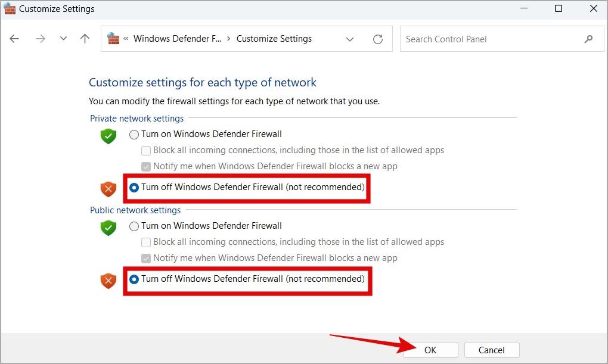
Task: Maximize the Customize Settings window
Action: [x=559, y=8]
